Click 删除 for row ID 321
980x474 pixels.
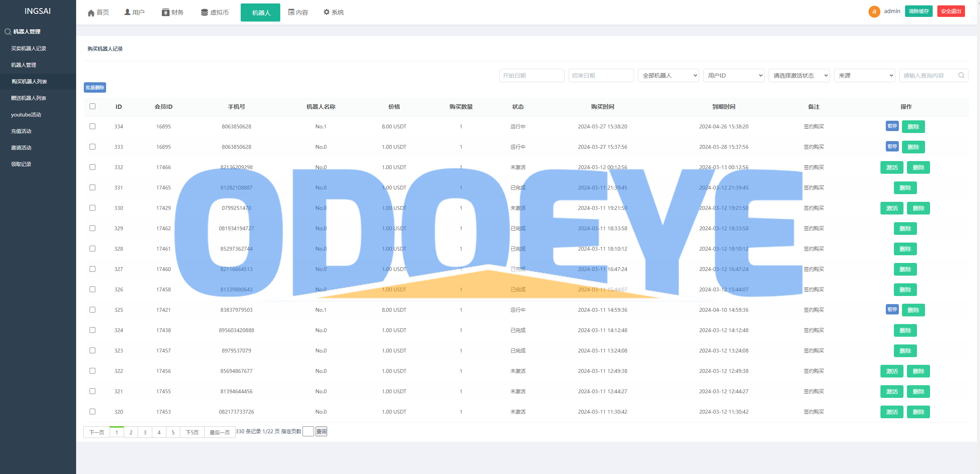[918, 391]
